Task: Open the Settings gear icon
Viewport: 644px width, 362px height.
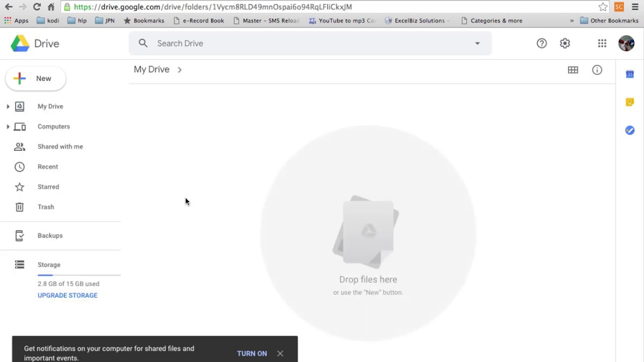Action: (x=565, y=43)
